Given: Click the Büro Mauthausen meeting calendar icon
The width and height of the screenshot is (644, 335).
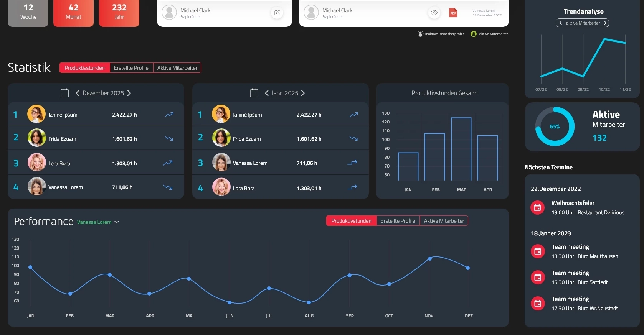Looking at the screenshot, I should point(537,251).
